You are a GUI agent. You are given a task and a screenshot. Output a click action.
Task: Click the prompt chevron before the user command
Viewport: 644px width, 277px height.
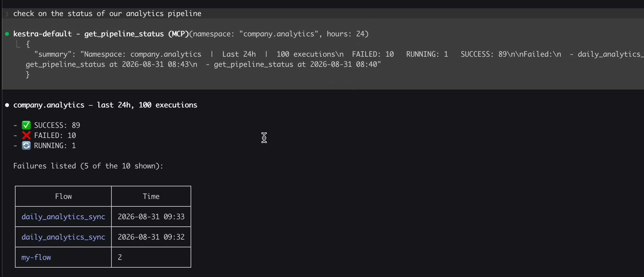pos(7,14)
